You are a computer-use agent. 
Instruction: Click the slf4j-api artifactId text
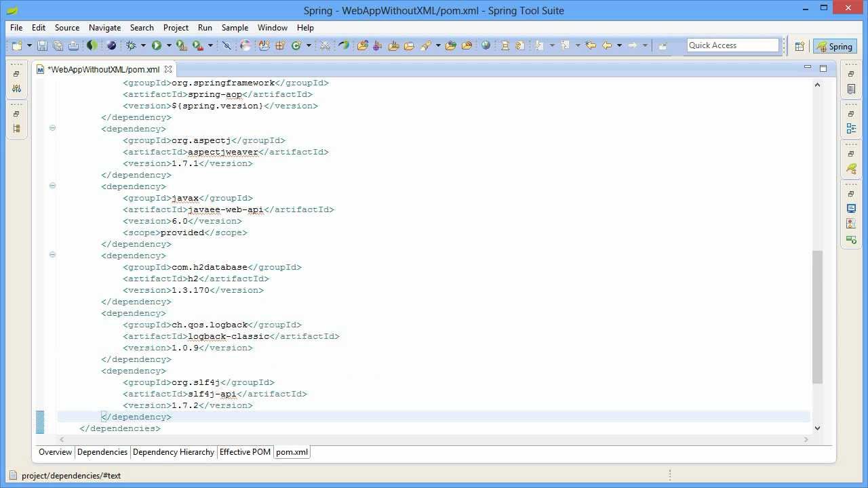pos(212,394)
